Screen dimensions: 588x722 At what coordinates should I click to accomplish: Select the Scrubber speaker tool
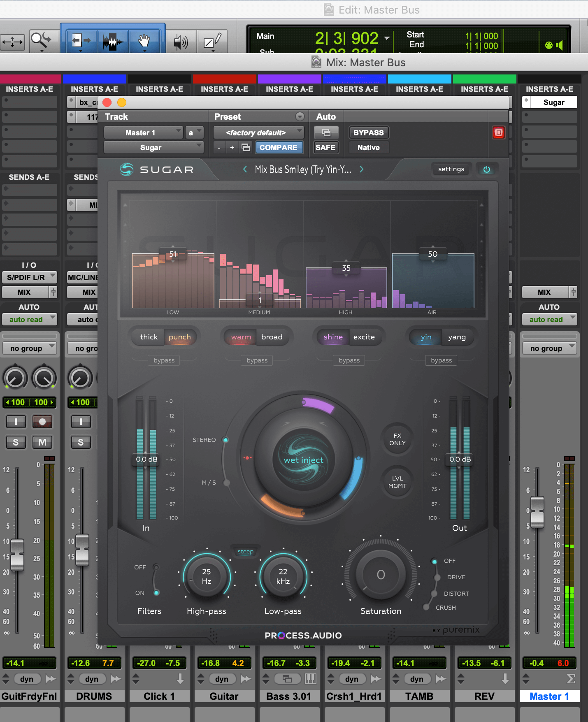click(x=181, y=42)
